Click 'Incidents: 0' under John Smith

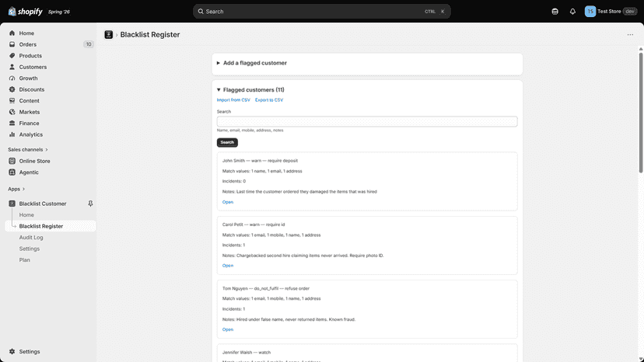[233, 181]
